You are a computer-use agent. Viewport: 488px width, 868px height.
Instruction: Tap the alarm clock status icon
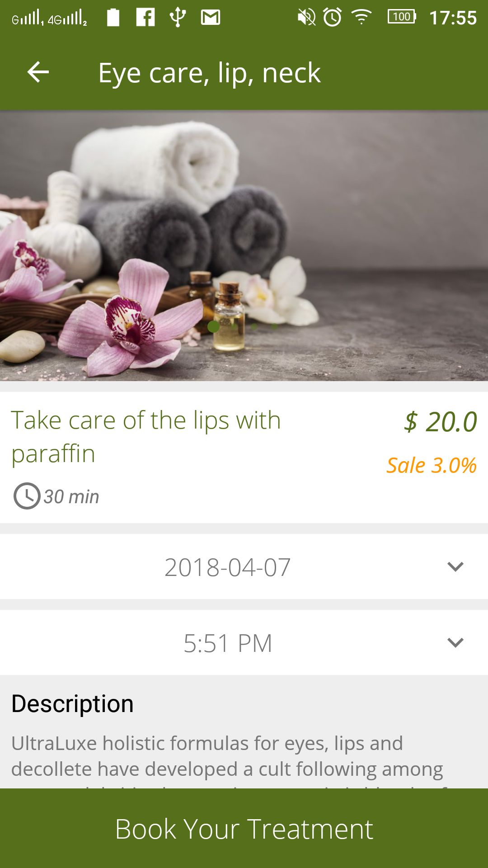click(x=333, y=18)
